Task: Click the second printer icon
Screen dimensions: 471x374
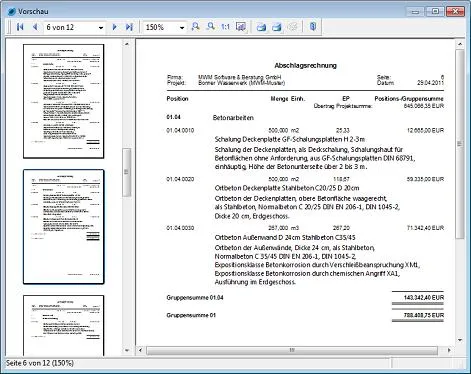Action: pyautogui.click(x=277, y=27)
